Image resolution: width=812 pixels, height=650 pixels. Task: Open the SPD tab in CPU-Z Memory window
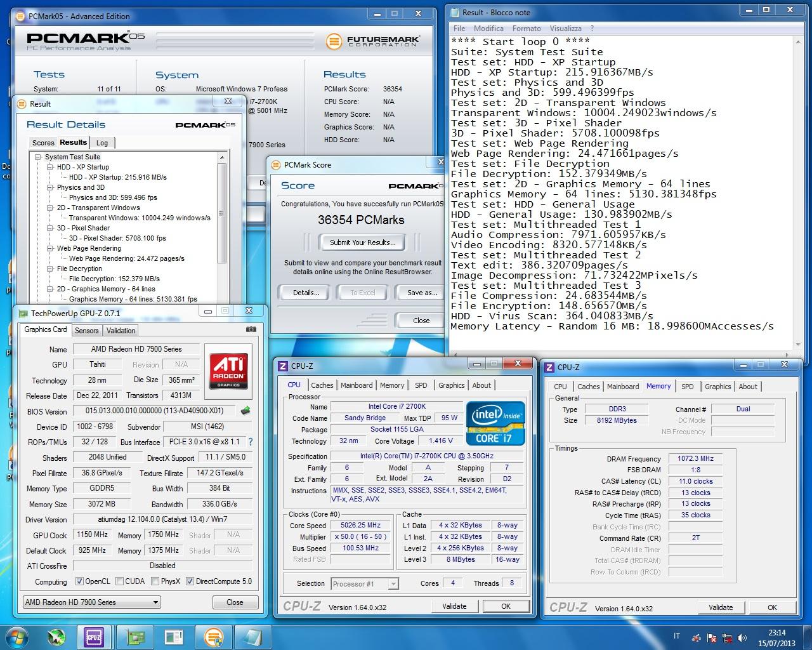pyautogui.click(x=687, y=387)
